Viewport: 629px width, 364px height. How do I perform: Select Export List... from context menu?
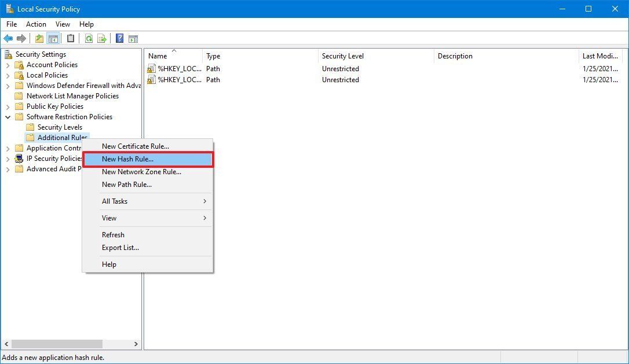(148, 248)
